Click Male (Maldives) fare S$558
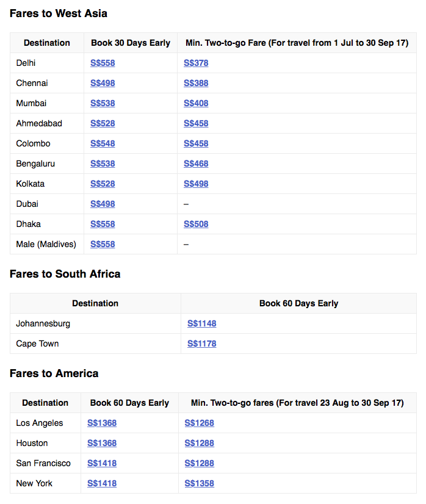 [103, 244]
